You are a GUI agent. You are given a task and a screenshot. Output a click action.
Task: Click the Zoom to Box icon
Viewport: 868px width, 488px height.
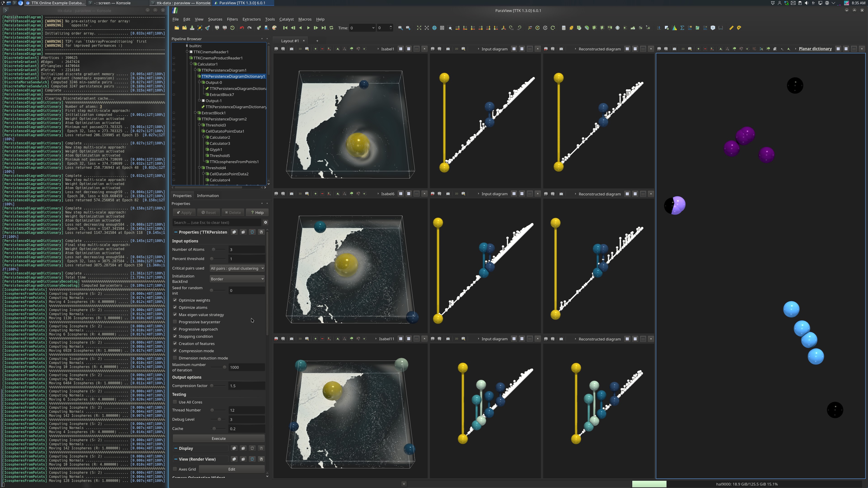pyautogui.click(x=450, y=28)
